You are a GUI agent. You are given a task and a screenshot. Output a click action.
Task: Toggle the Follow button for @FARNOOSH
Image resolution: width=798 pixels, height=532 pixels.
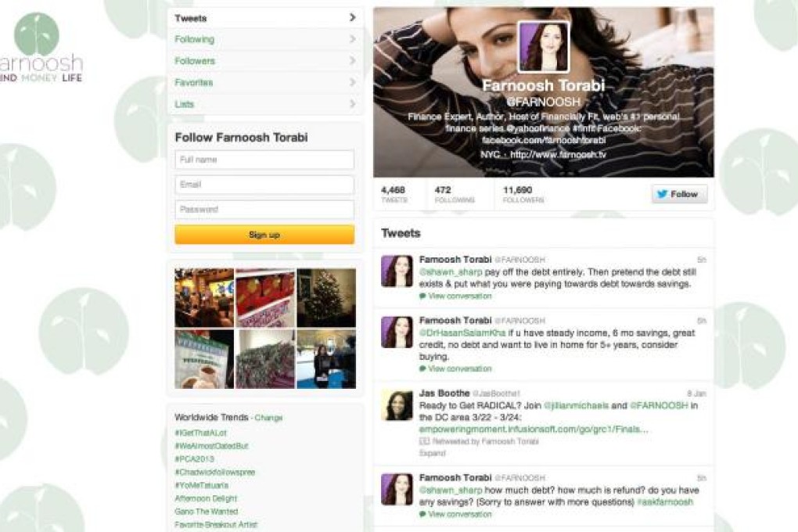tap(681, 195)
